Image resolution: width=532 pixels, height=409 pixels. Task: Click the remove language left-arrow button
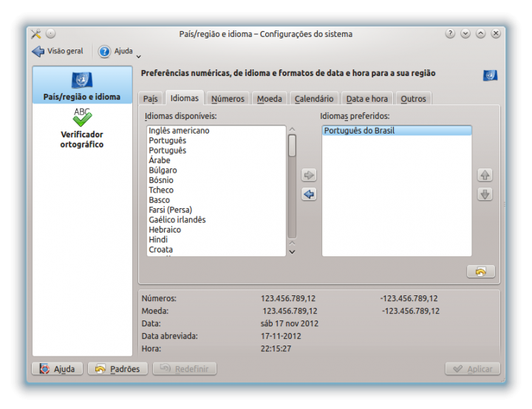tap(309, 194)
